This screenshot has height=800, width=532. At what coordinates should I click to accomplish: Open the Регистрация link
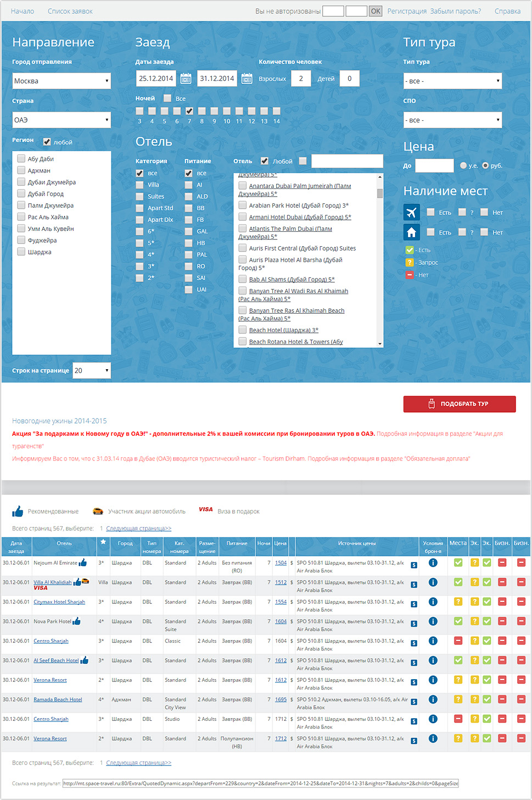pyautogui.click(x=406, y=11)
